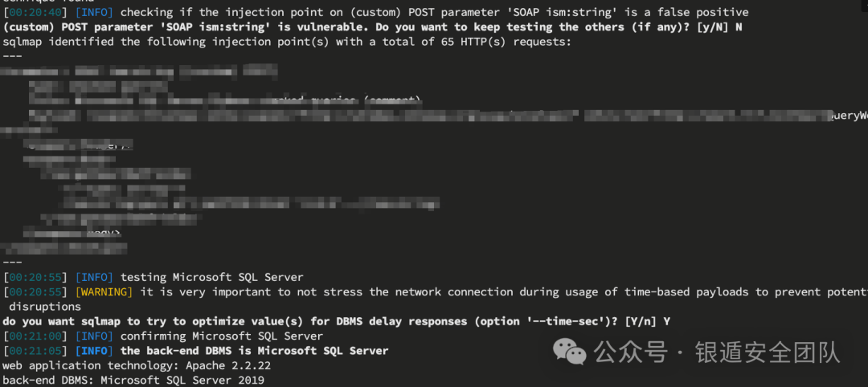Select the [00:20:40] timestamp
This screenshot has width=868, height=387.
pyautogui.click(x=36, y=12)
